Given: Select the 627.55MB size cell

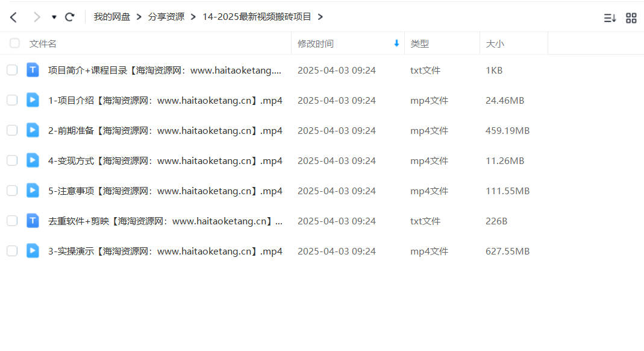Looking at the screenshot, I should tap(508, 251).
